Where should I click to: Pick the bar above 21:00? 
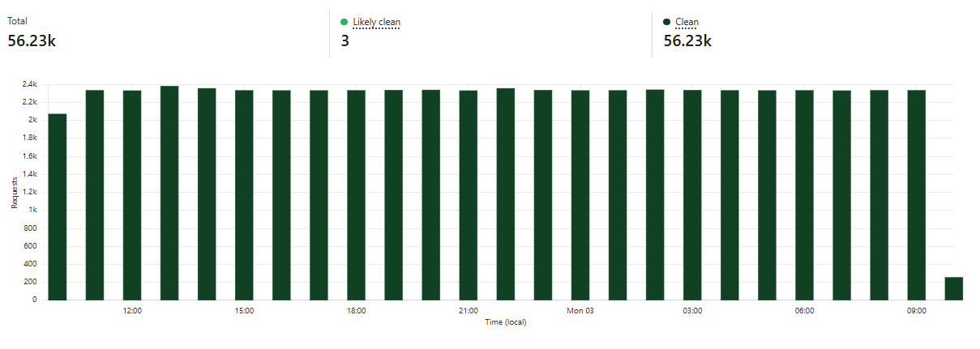tap(469, 194)
